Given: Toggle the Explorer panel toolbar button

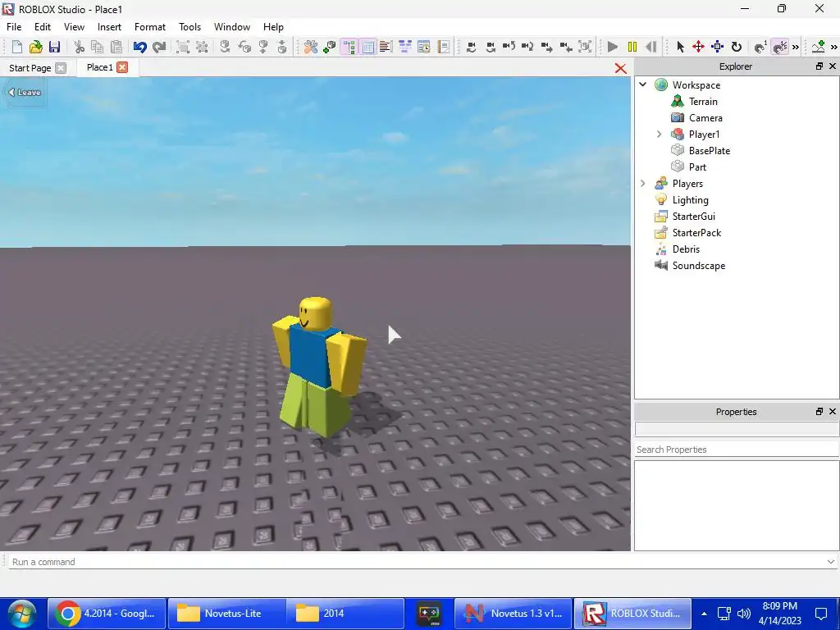Looking at the screenshot, I should coord(349,47).
